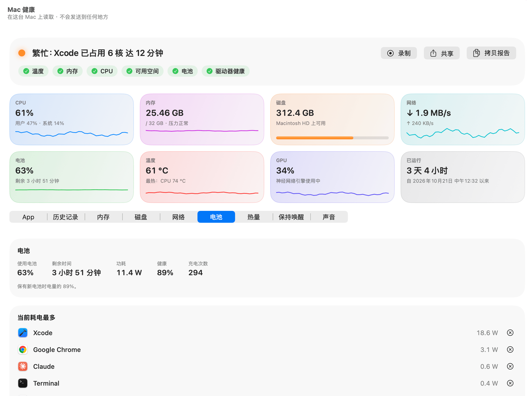Click the Terminal app icon in the power list
The image size is (532, 396).
tap(23, 383)
